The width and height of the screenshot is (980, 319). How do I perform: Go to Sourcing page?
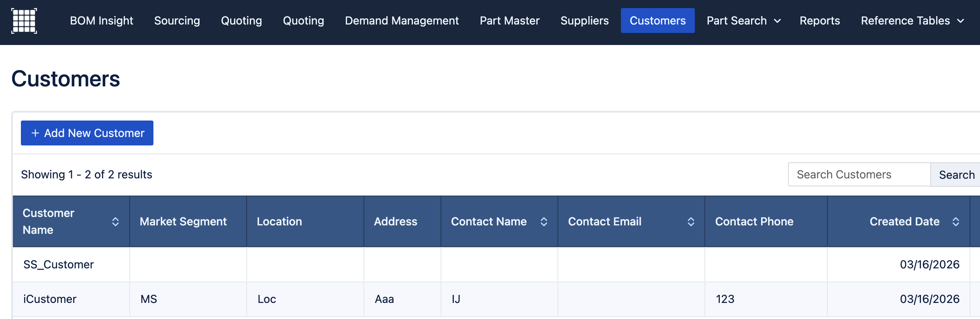tap(177, 20)
